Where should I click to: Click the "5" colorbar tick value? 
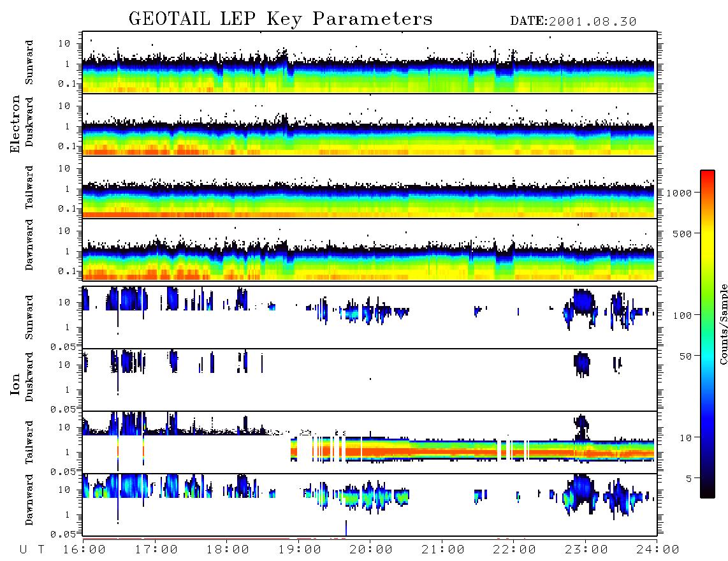688,479
